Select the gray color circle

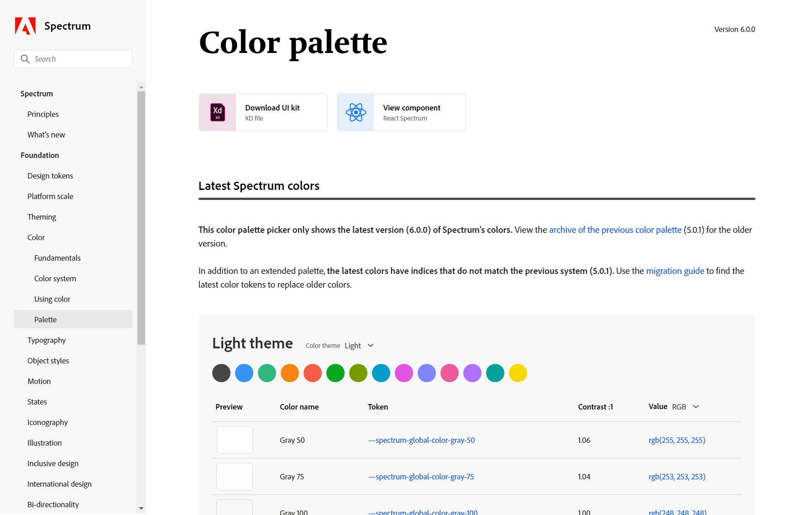221,373
